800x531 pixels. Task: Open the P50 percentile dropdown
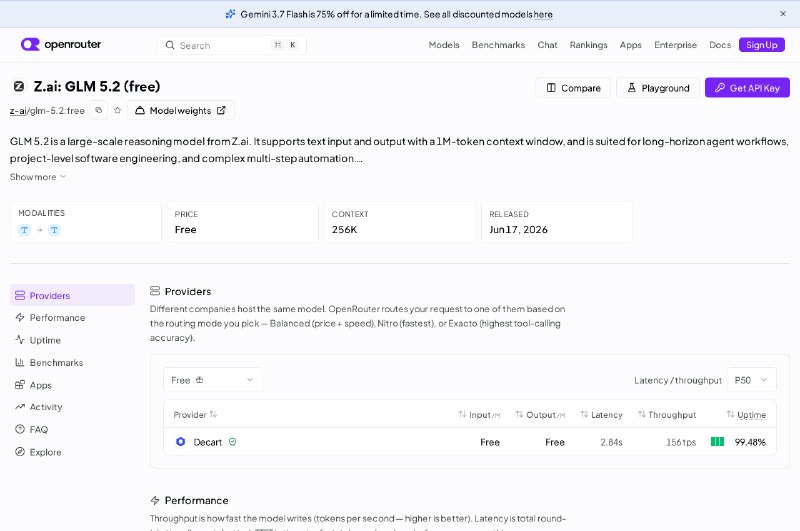(x=752, y=380)
